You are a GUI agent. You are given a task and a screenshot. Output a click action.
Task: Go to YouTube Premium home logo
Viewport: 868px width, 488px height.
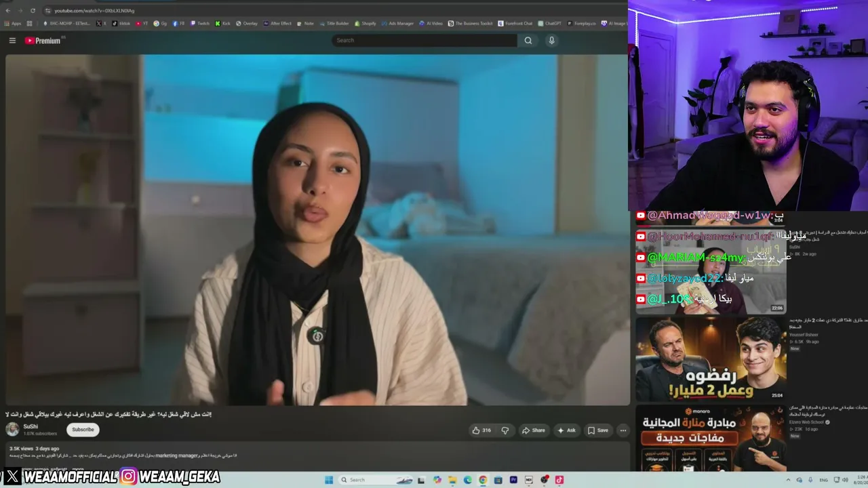43,41
